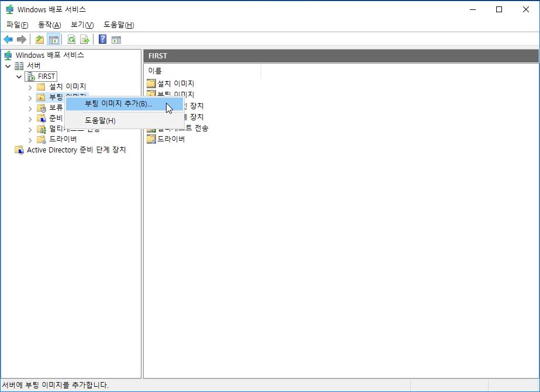
Task: Click the FIRST server icon in tree
Action: [x=31, y=77]
